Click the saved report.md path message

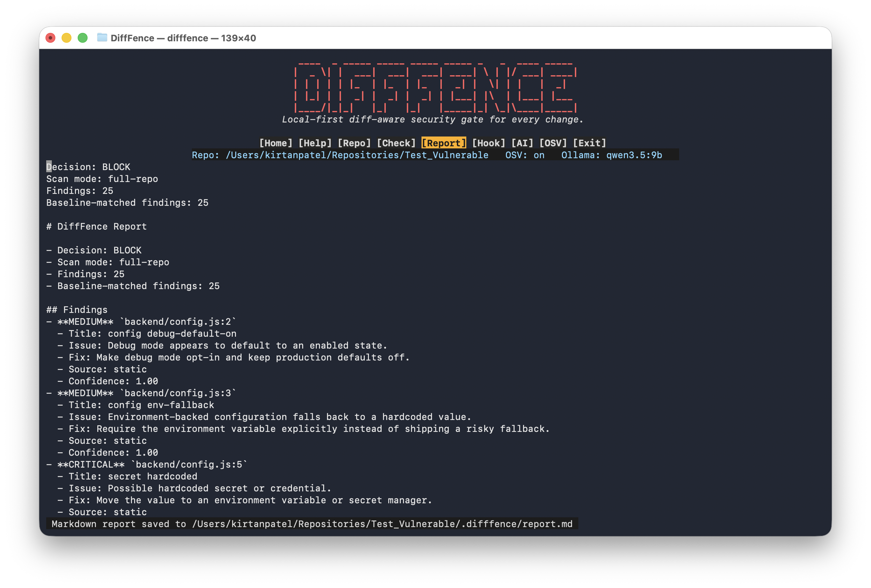tap(312, 524)
